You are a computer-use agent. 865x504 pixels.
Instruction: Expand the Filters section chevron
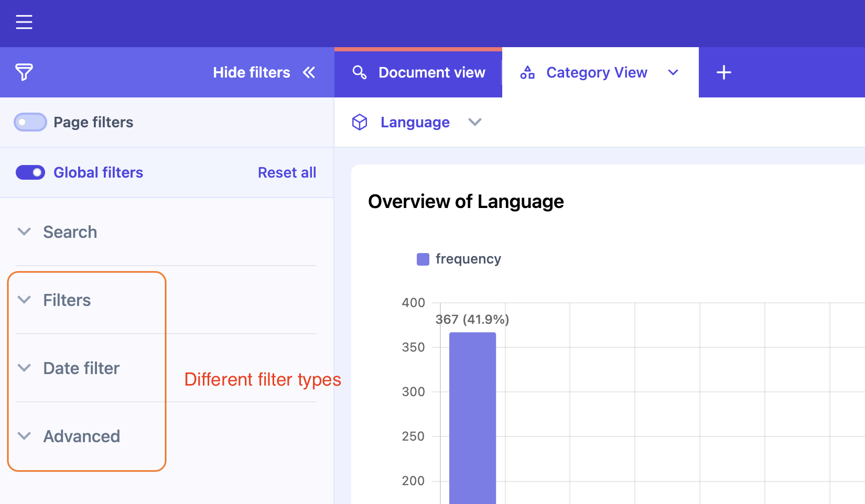(x=24, y=300)
